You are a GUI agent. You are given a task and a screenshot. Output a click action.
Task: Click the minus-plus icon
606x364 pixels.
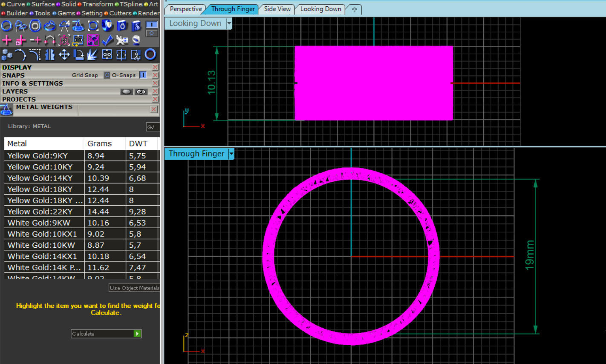tap(35, 40)
